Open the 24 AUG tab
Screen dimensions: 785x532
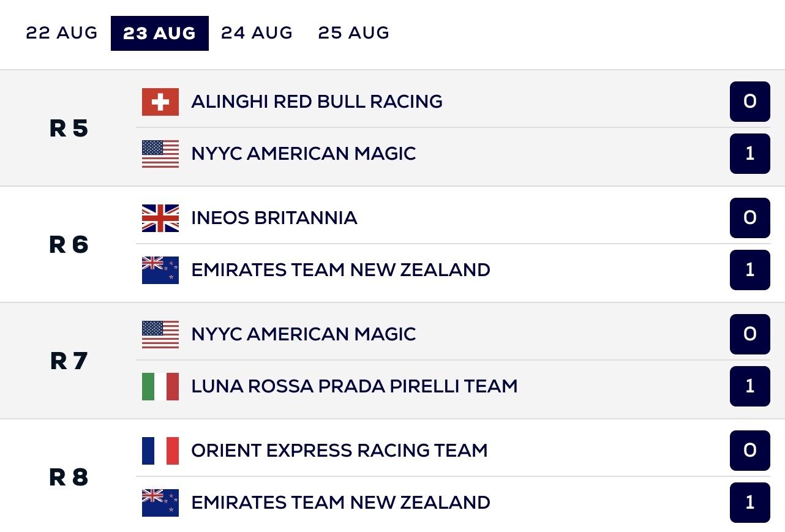click(257, 33)
